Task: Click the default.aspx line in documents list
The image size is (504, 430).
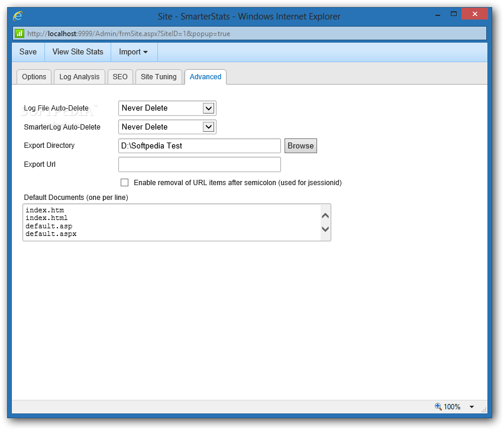Action: click(51, 234)
